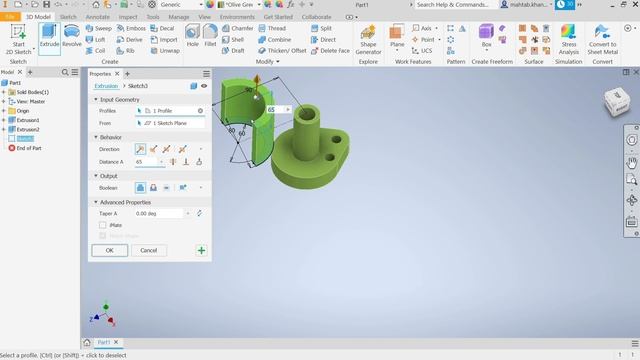Choose the Loft tool
640x360 pixels.
[96, 40]
